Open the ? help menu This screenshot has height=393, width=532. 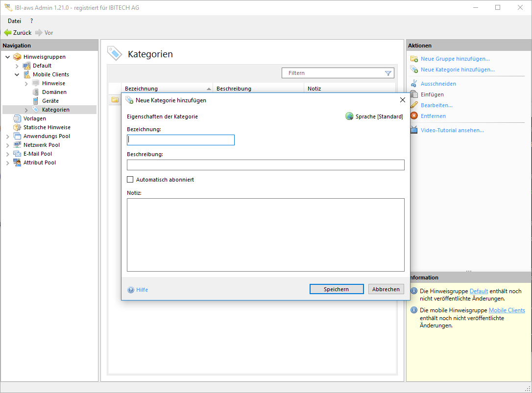31,21
